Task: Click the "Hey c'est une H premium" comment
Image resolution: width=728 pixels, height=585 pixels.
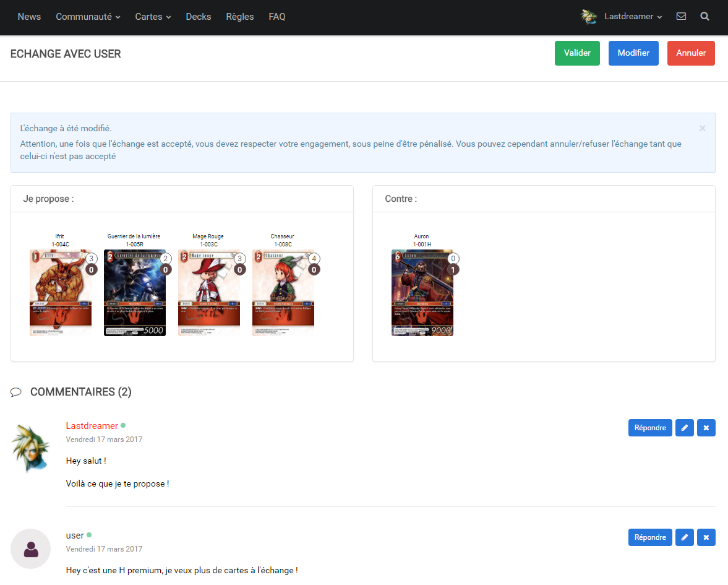Action: click(x=182, y=571)
